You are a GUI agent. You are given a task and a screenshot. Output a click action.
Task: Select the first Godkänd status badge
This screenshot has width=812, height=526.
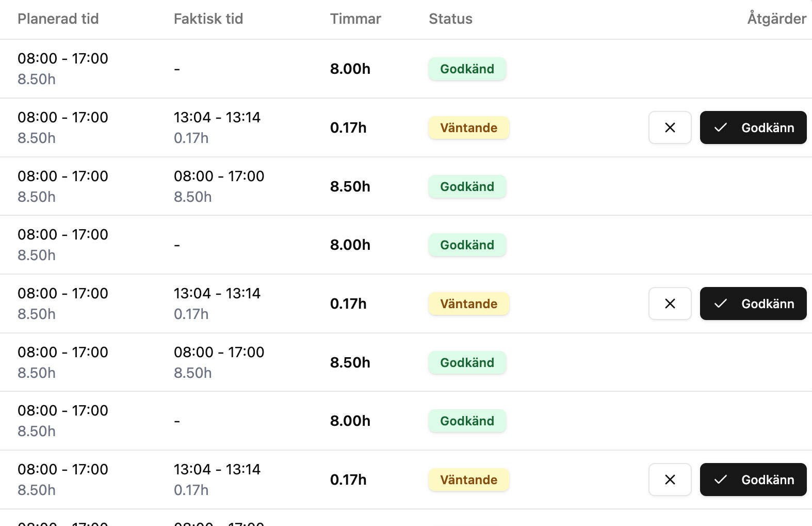[467, 69]
